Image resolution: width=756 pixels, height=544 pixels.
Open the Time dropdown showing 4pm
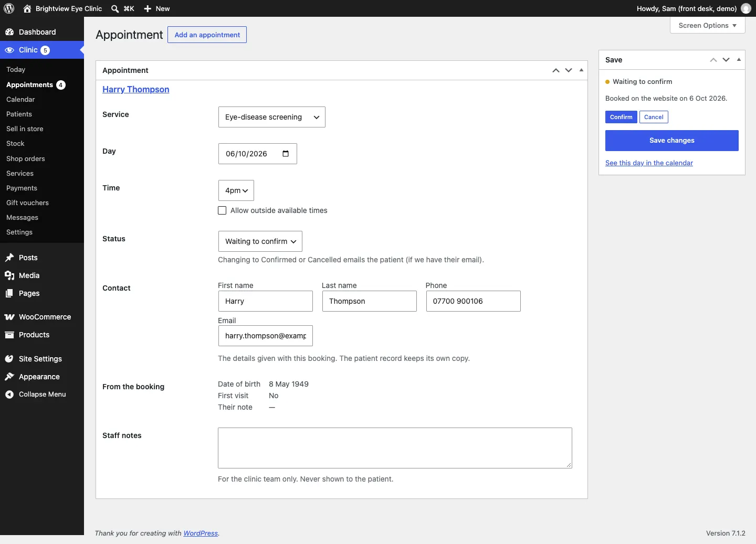tap(236, 190)
